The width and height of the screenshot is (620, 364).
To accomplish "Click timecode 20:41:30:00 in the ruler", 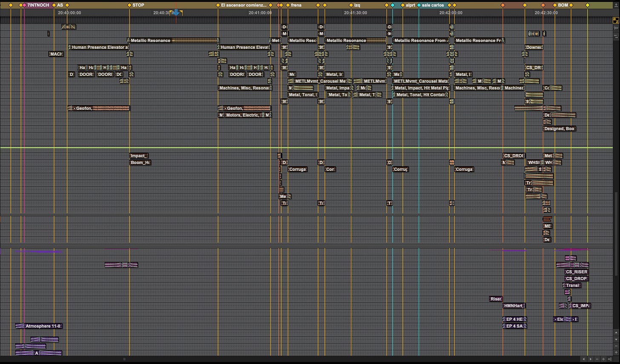I will tap(356, 13).
